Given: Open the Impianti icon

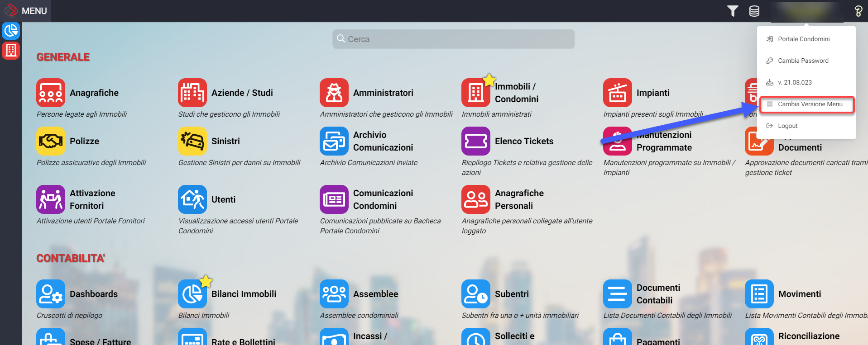Looking at the screenshot, I should 618,93.
